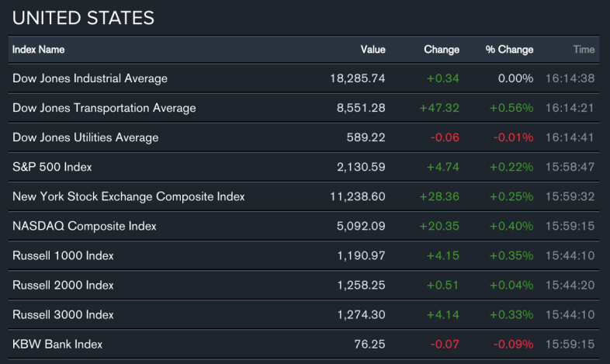
Task: Click the change +4.74
Action: [x=442, y=167]
